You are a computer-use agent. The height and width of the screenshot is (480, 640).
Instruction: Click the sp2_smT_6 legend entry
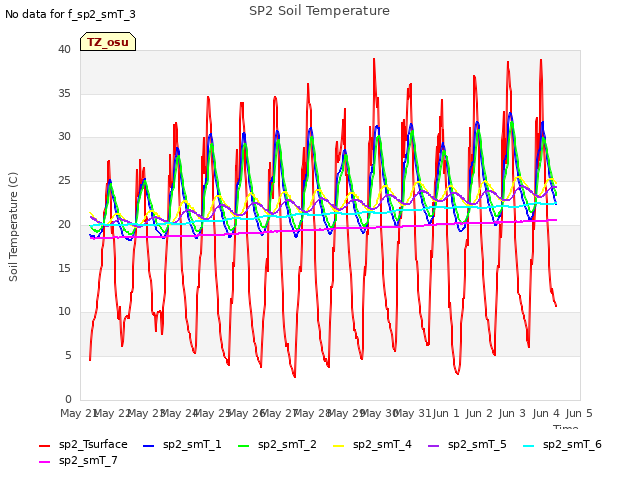562,444
